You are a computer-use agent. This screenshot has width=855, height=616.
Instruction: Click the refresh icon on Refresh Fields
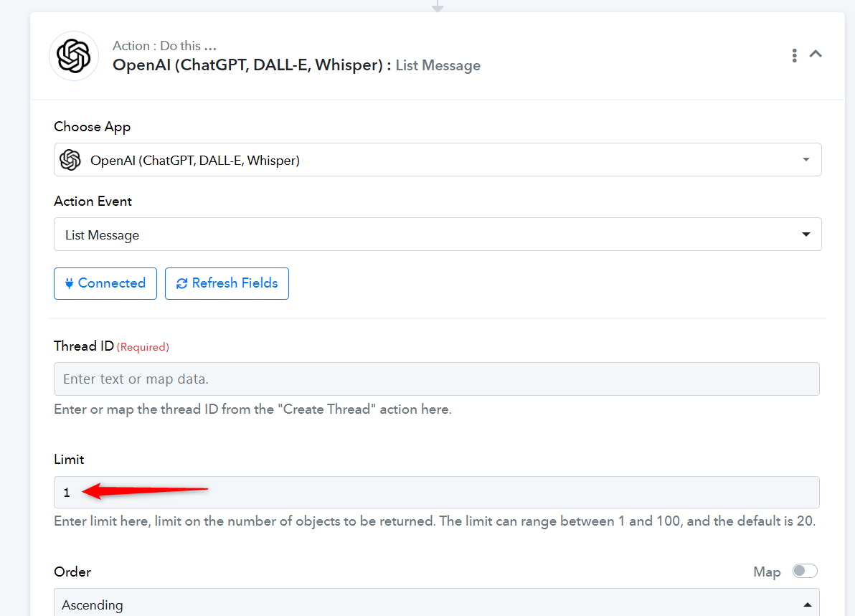181,283
